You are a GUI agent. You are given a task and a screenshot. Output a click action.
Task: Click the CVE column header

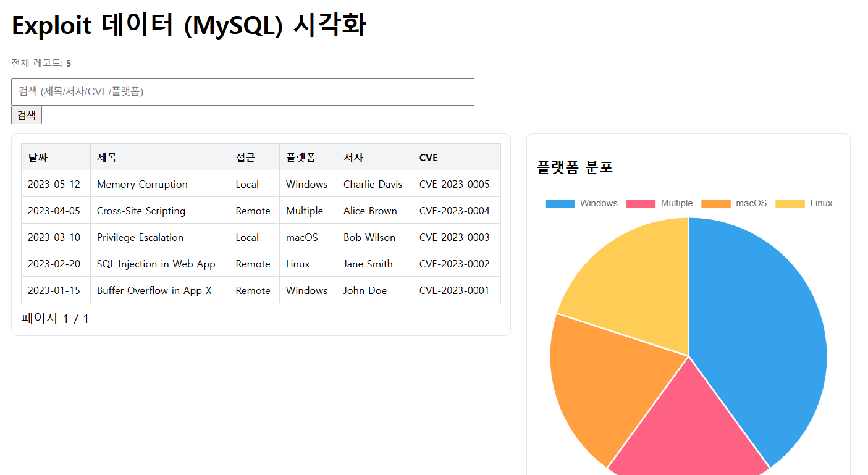click(429, 158)
